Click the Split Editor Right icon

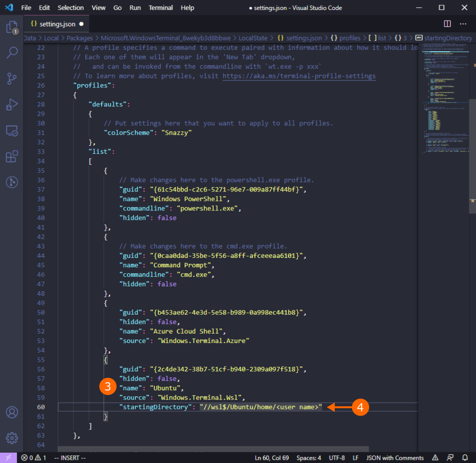(447, 24)
